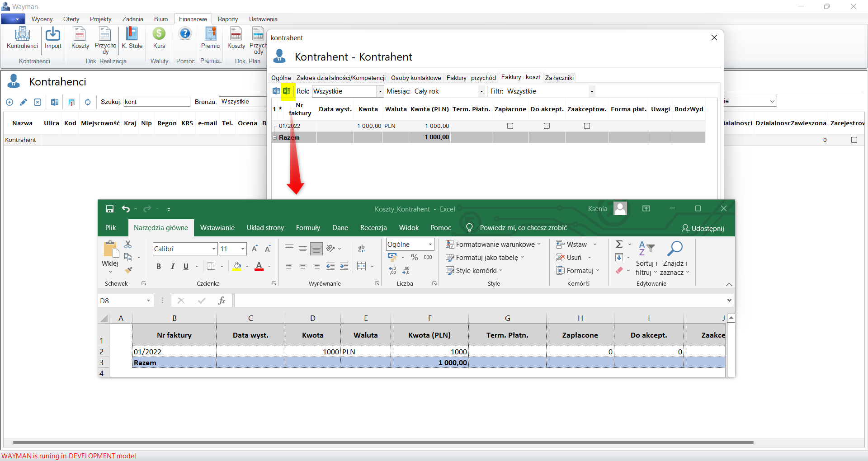
Task: Toggle Underline in Excel Czcionka group
Action: pyautogui.click(x=186, y=266)
